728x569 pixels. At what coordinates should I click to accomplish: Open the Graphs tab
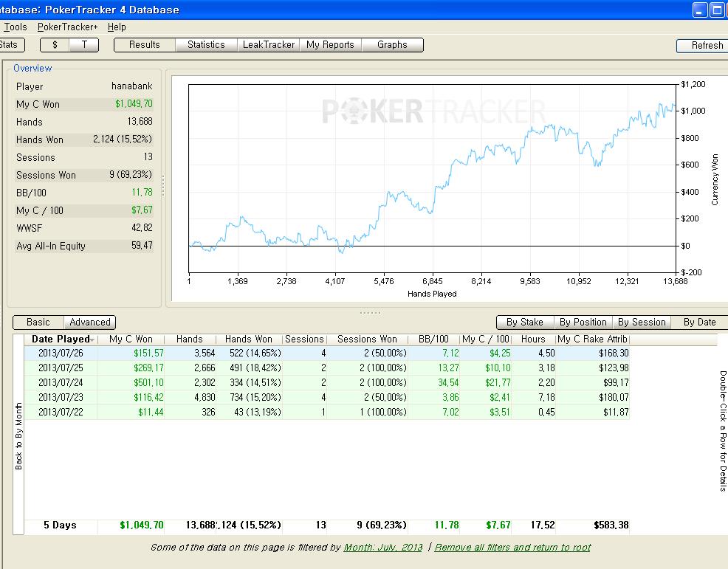(x=392, y=45)
